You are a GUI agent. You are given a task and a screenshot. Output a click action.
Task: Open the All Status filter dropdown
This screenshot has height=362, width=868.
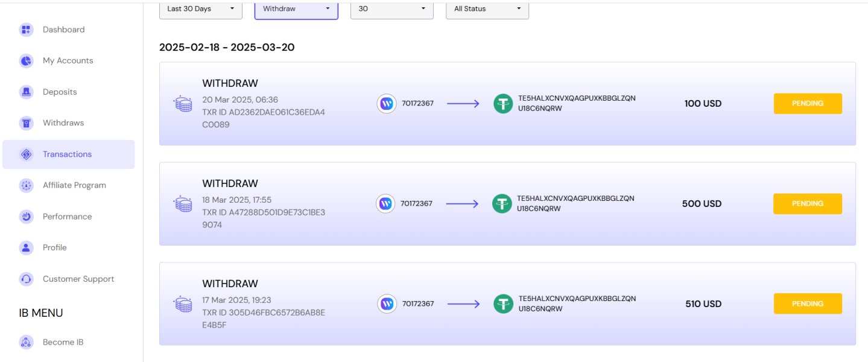click(x=487, y=9)
